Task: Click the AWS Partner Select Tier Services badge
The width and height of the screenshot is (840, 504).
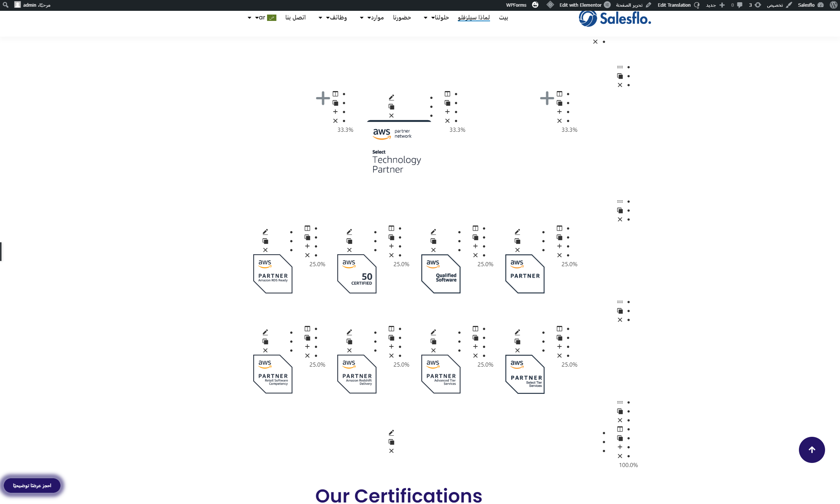Action: coord(525,374)
